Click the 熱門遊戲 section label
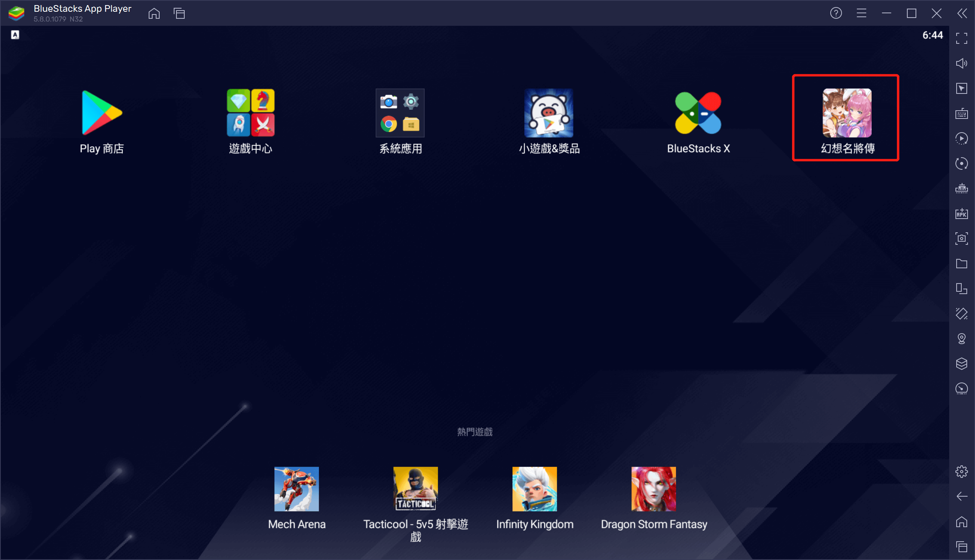The height and width of the screenshot is (560, 975). click(x=475, y=432)
